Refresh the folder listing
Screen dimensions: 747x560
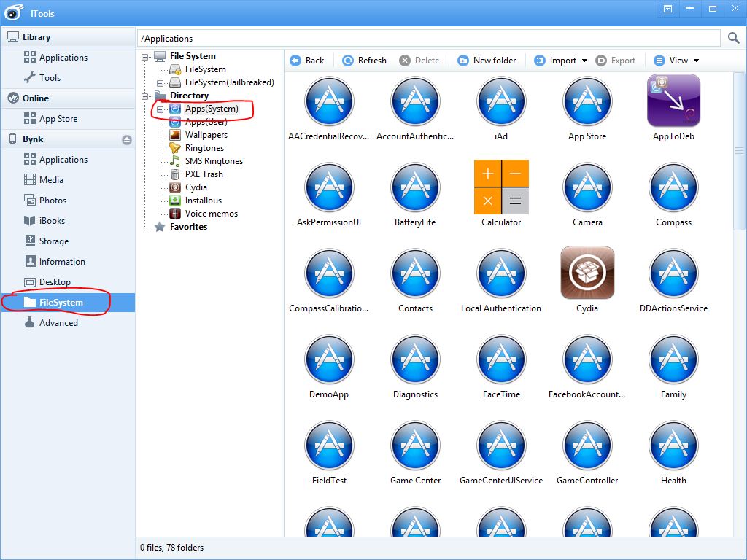click(365, 61)
